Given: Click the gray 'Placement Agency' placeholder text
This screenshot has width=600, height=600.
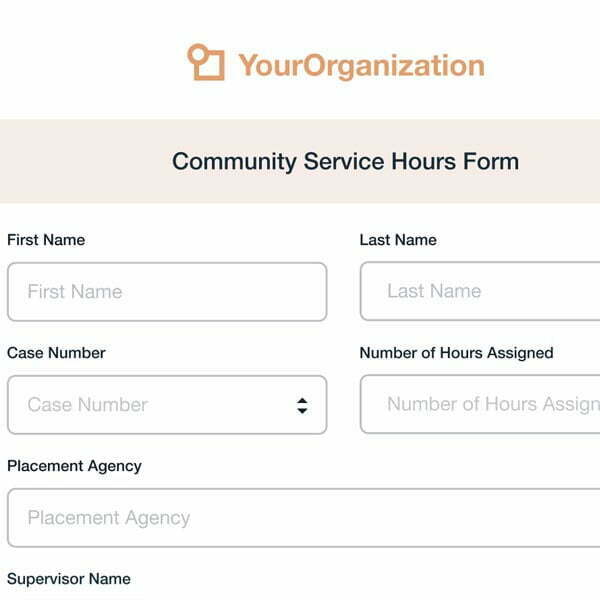Looking at the screenshot, I should (108, 518).
